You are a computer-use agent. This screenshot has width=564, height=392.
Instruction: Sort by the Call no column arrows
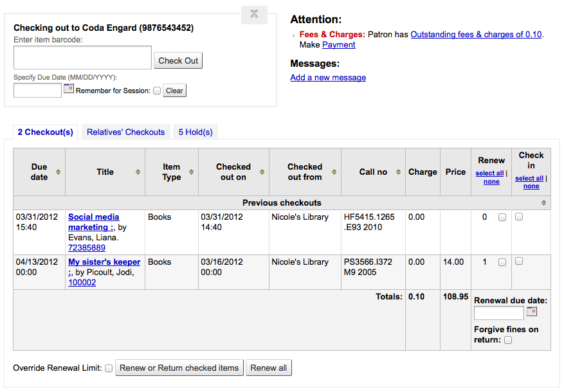(x=398, y=172)
